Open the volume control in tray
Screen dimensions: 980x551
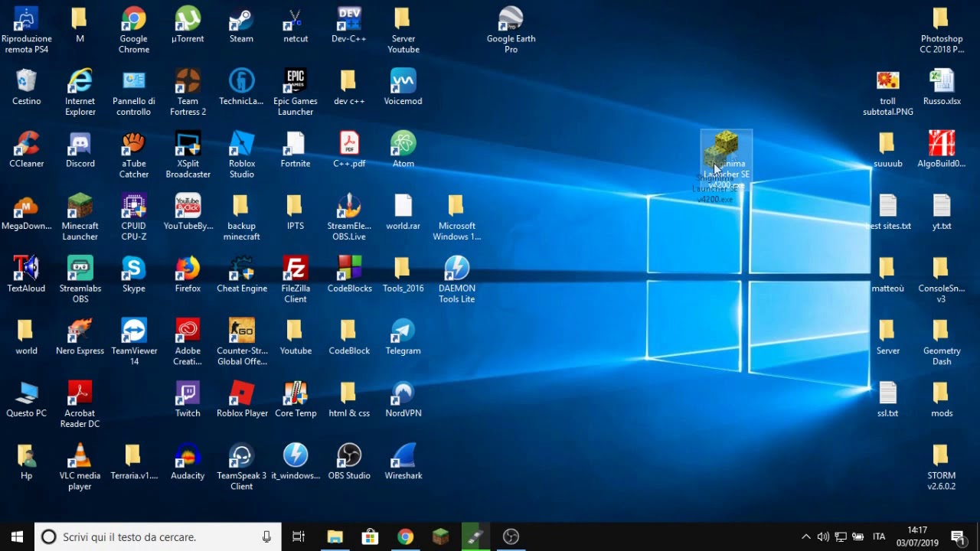pyautogui.click(x=823, y=536)
